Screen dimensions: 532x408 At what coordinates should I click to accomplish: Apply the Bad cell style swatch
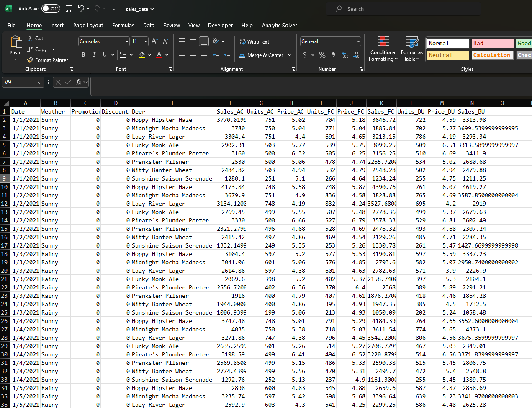tap(492, 43)
